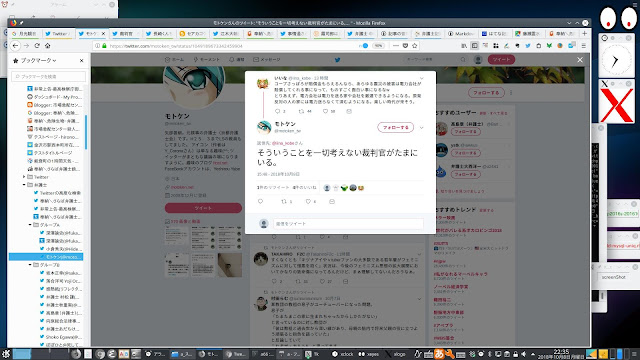
Task: Open Twitter モーメント navigation item
Action: (x=207, y=60)
